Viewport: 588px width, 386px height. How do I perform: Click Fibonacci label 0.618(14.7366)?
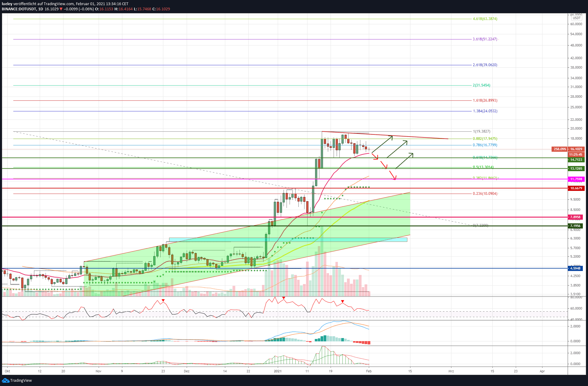[485, 157]
